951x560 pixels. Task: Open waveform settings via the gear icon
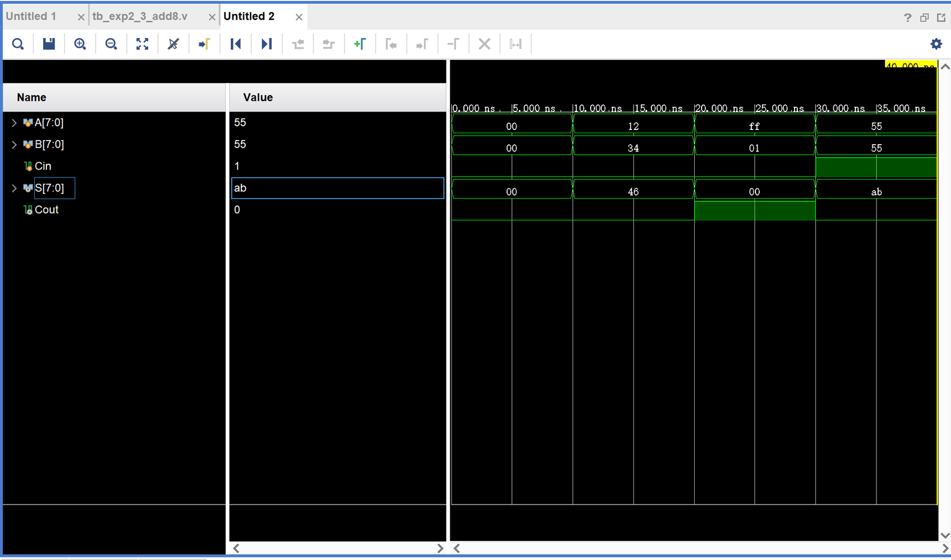[936, 44]
